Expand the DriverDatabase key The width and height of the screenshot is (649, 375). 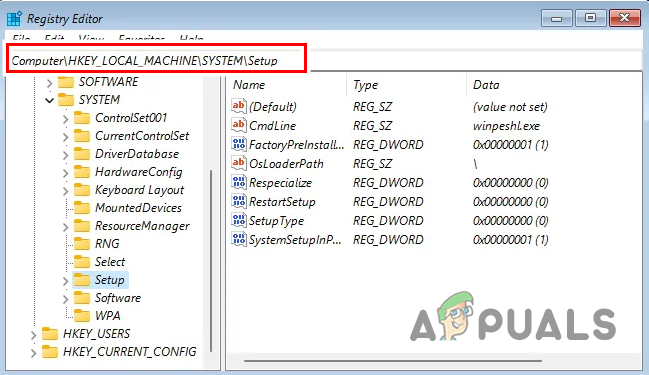pyautogui.click(x=65, y=155)
